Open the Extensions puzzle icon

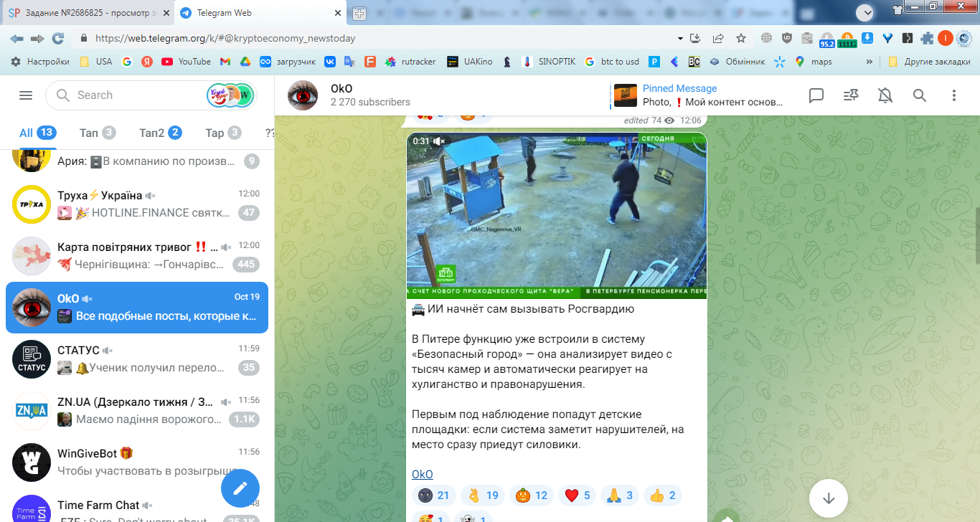point(927,38)
